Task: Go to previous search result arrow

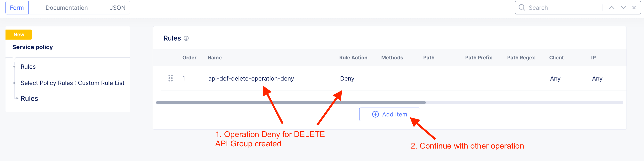Action: (x=611, y=8)
